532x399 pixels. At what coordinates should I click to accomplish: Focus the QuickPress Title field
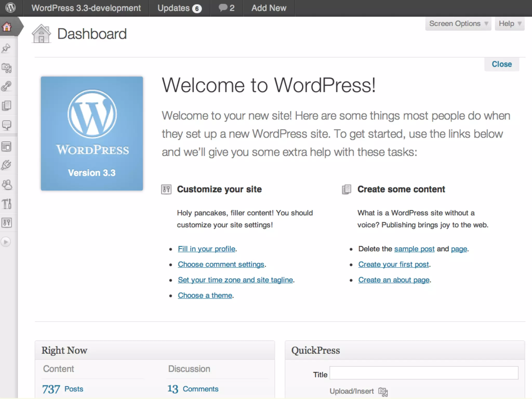tap(423, 373)
